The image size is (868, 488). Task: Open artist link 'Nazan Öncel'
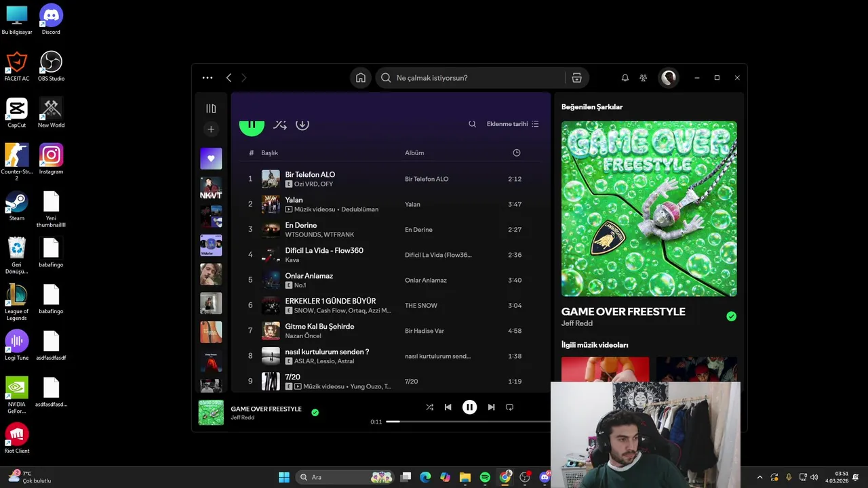tap(303, 336)
